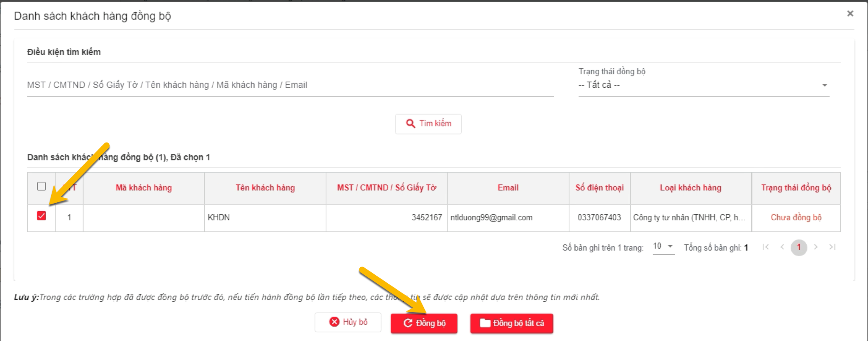Click the Email column header
The width and height of the screenshot is (868, 341).
click(508, 188)
